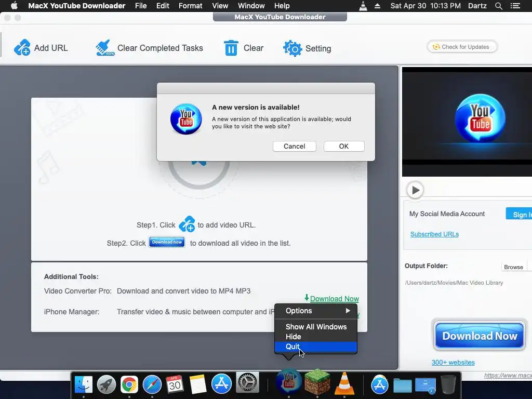Image resolution: width=532 pixels, height=399 pixels.
Task: Launch Google Chrome from the Dock
Action: click(129, 384)
